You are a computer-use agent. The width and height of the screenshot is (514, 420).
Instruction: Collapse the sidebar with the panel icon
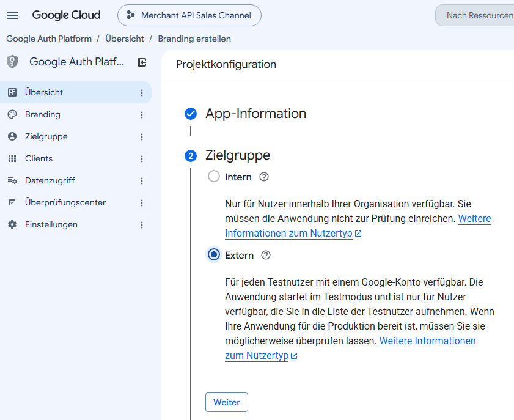coord(142,62)
